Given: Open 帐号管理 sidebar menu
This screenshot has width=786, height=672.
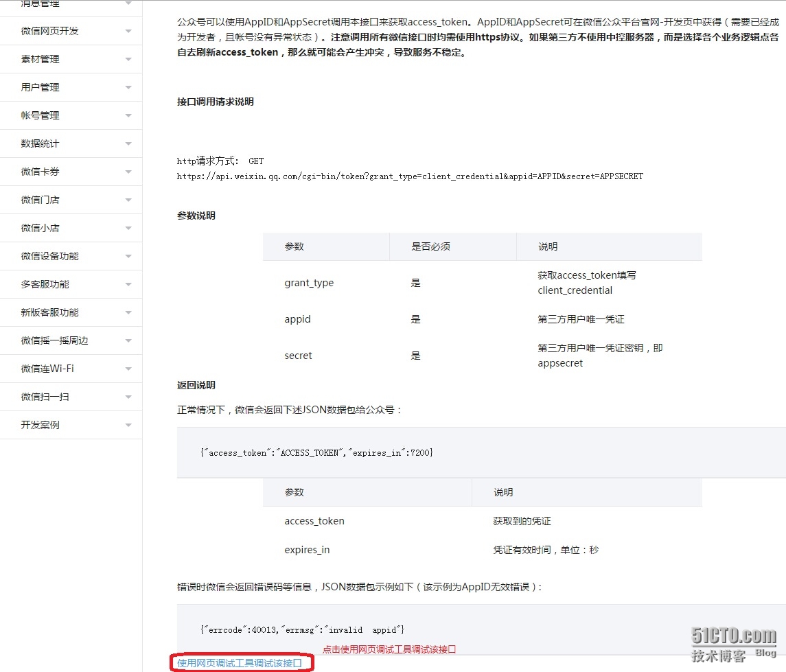Looking at the screenshot, I should point(71,115).
